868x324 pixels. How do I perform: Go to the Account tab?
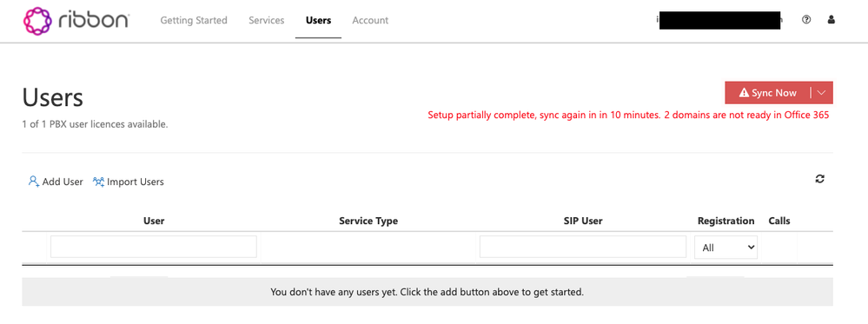pyautogui.click(x=370, y=21)
